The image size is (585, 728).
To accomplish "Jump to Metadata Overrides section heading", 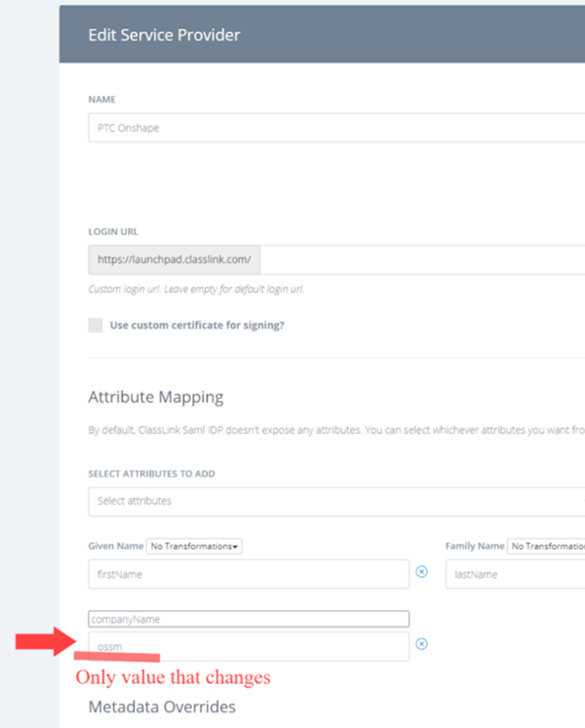I will [x=162, y=706].
